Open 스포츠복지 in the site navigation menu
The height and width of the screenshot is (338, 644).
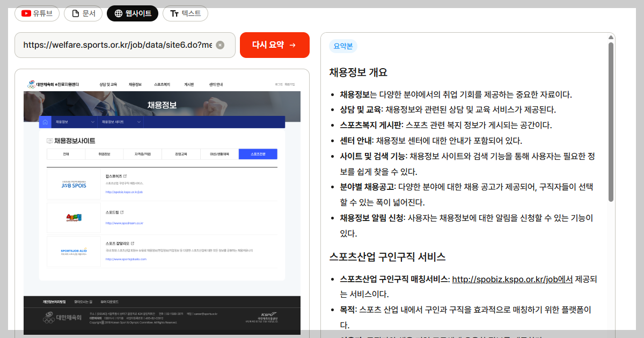(x=162, y=84)
